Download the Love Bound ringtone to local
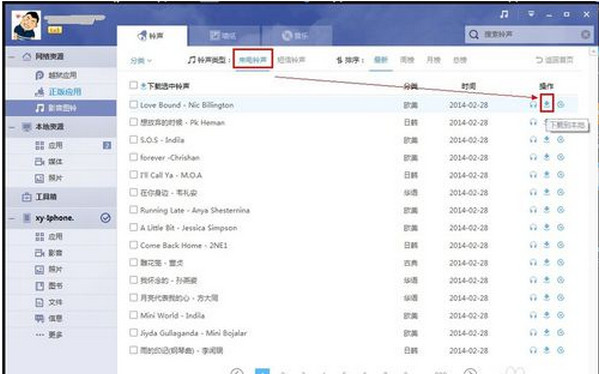The height and width of the screenshot is (374, 599). point(547,104)
